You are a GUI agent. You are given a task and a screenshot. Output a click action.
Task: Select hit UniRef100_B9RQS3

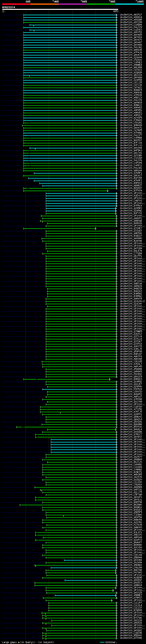tap(131, 379)
